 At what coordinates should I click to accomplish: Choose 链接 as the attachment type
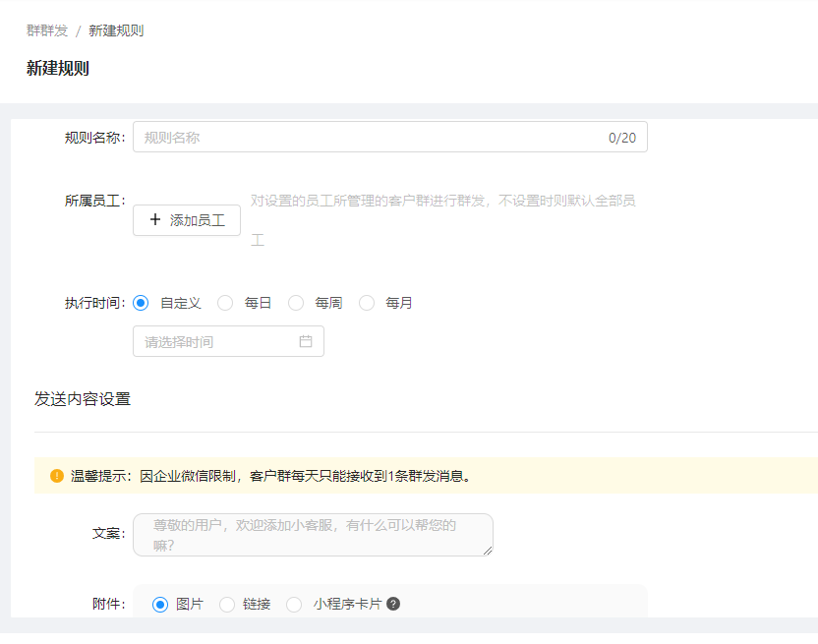(227, 603)
